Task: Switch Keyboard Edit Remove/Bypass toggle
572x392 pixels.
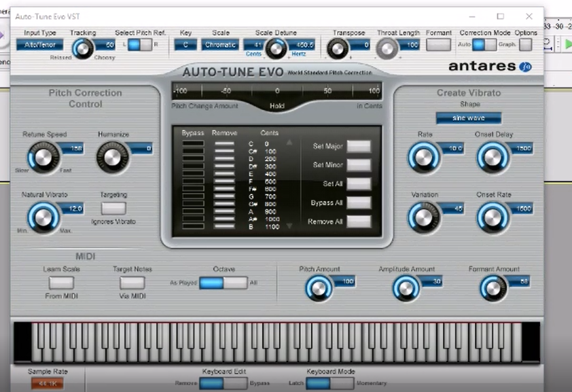Action: 224,383
